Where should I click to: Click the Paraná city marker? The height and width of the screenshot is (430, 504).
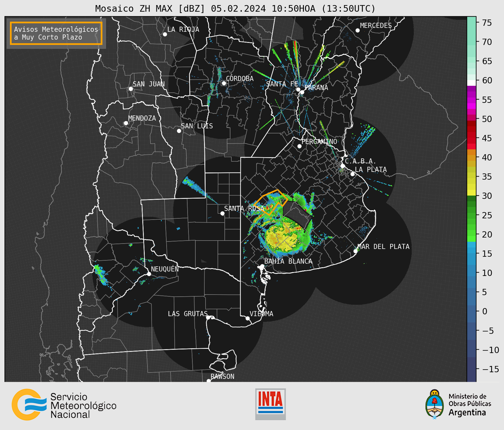[302, 92]
